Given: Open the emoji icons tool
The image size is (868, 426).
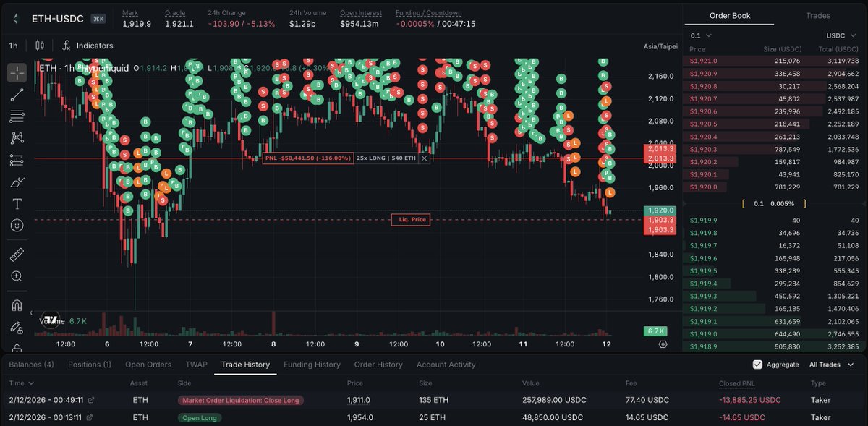Looking at the screenshot, I should 17,225.
